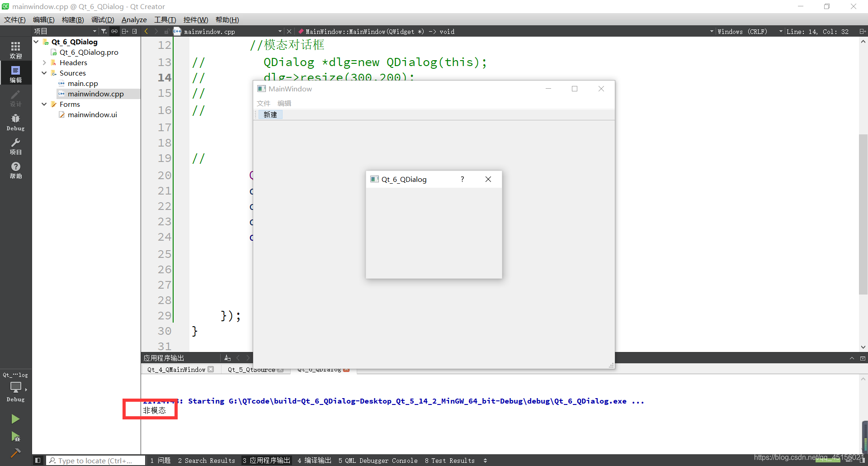
Task: Close the mainwindow.cpp document
Action: (x=289, y=31)
